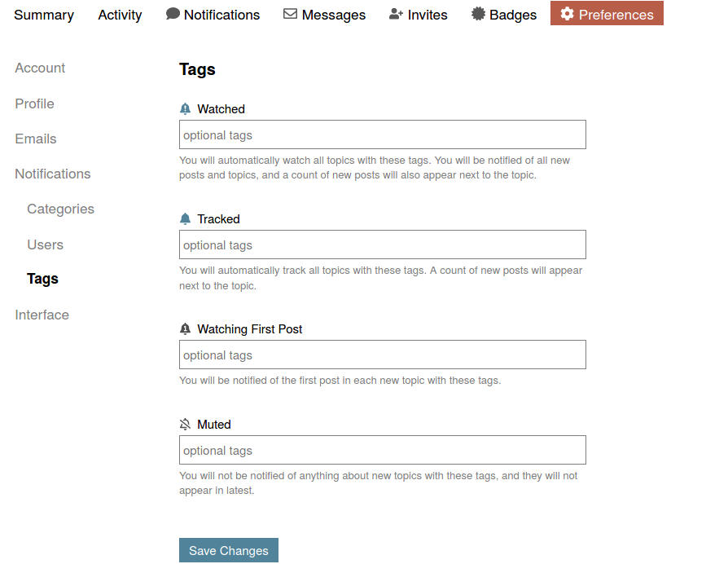
Task: Click the crossed-out bell beside Muted
Action: [185, 423]
